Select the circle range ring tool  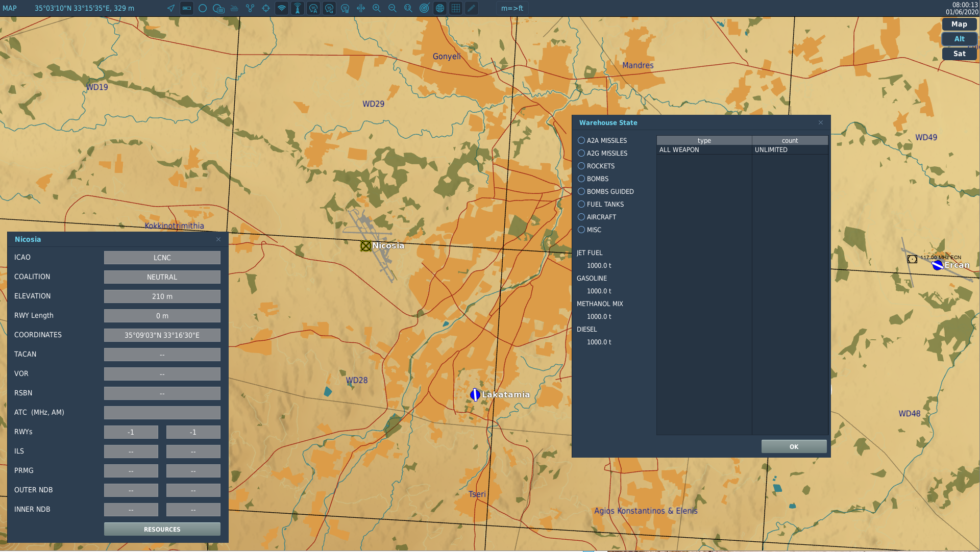pyautogui.click(x=203, y=8)
